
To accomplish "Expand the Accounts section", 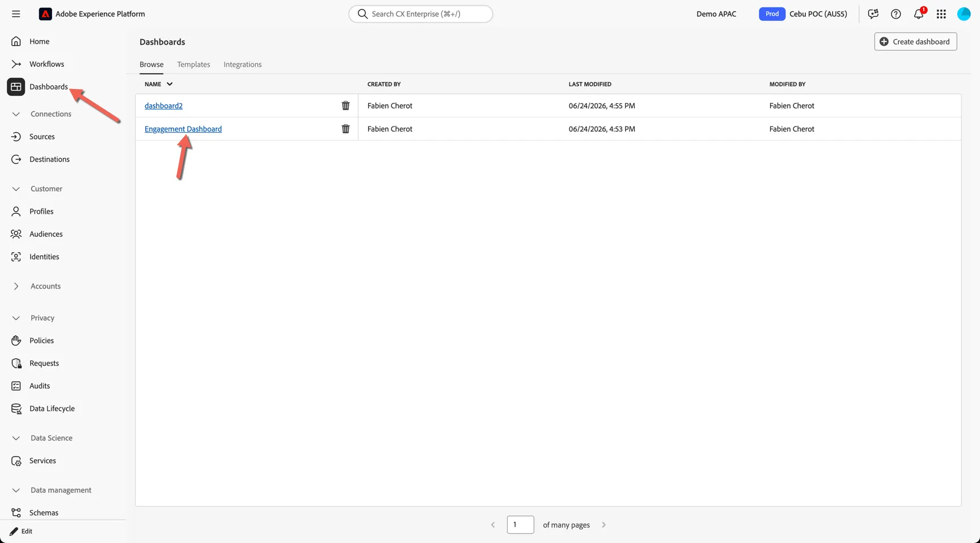I will point(16,286).
